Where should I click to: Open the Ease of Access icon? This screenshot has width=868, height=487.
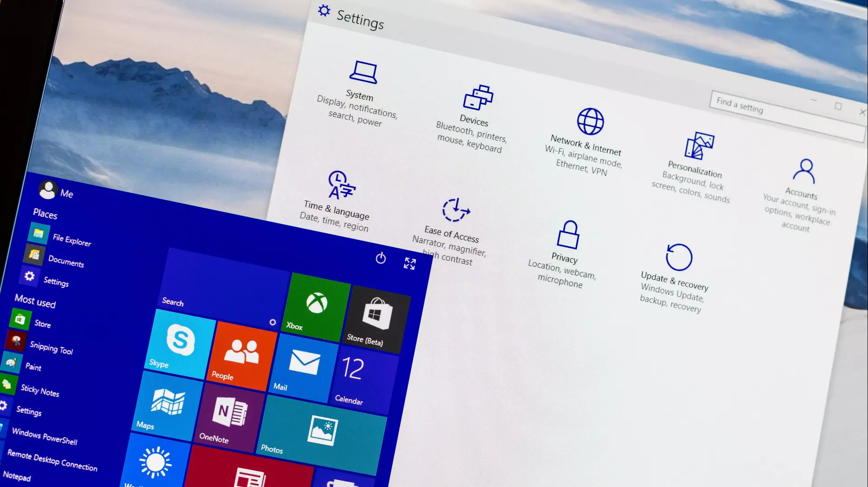tap(456, 210)
